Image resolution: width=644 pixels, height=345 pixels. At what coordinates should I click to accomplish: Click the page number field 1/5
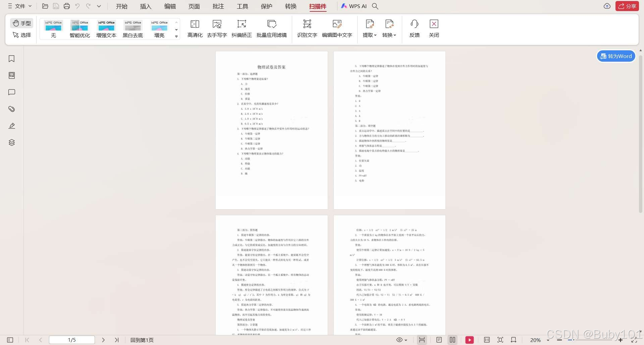coord(72,340)
